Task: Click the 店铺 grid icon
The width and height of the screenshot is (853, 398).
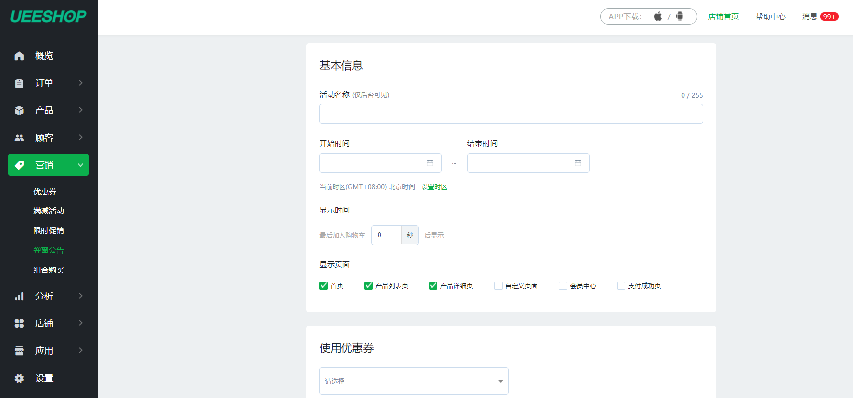Action: 19,324
